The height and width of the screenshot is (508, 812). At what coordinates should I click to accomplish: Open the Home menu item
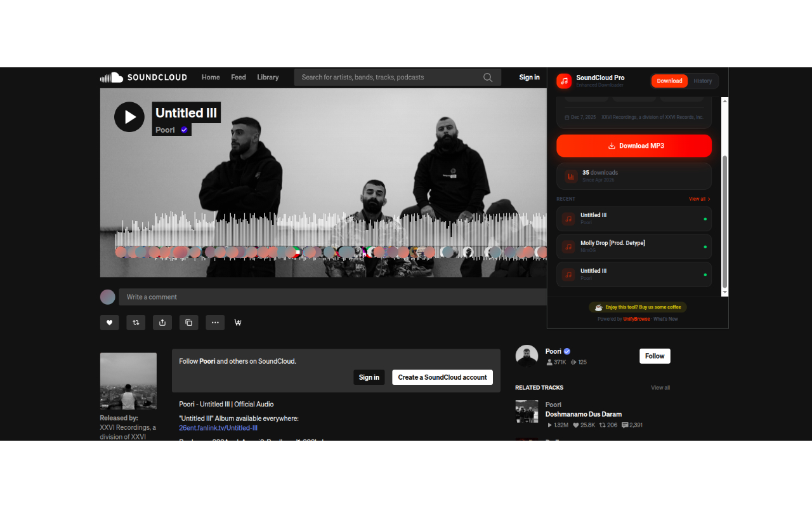pyautogui.click(x=211, y=77)
